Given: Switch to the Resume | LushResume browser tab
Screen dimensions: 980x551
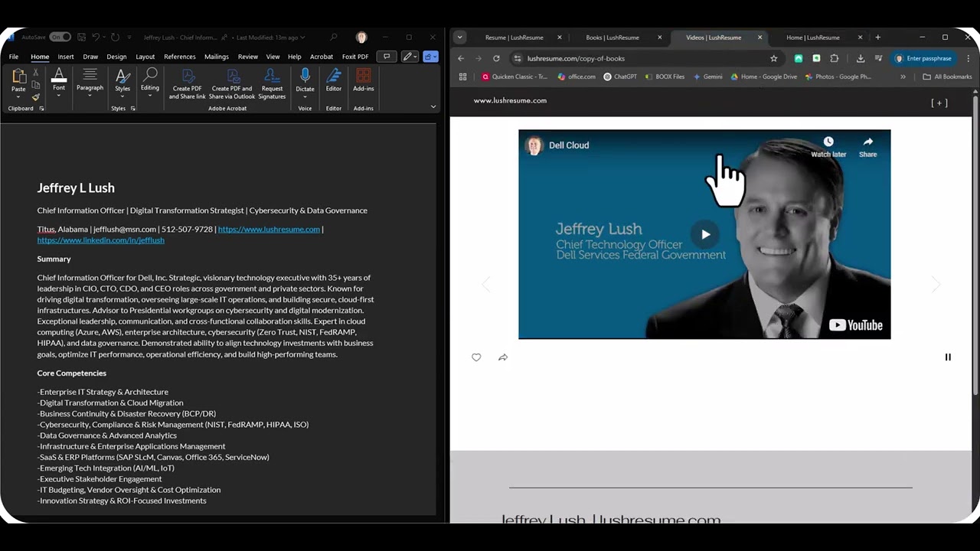Looking at the screenshot, I should (514, 37).
